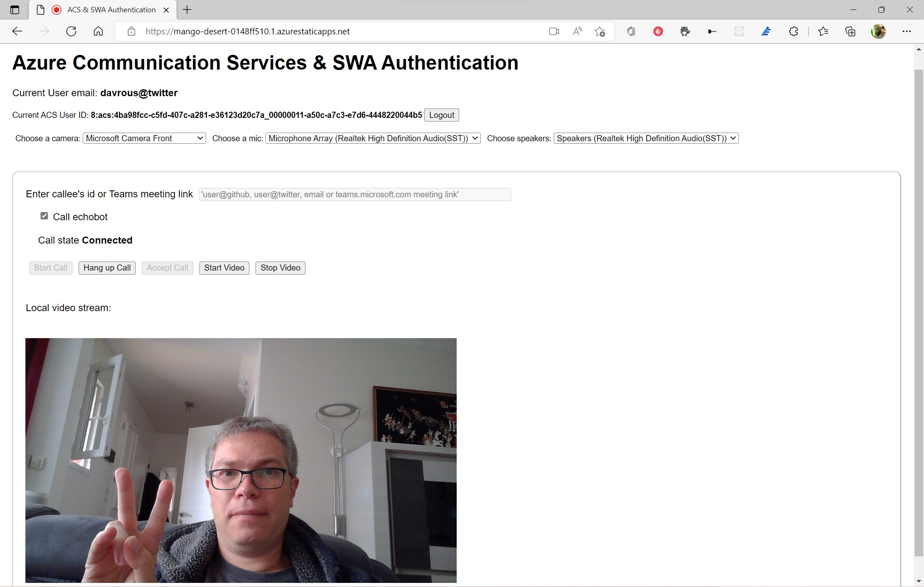Screen dimensions: 924x587
Task: Click the disabled Accept Call button
Action: (x=168, y=268)
